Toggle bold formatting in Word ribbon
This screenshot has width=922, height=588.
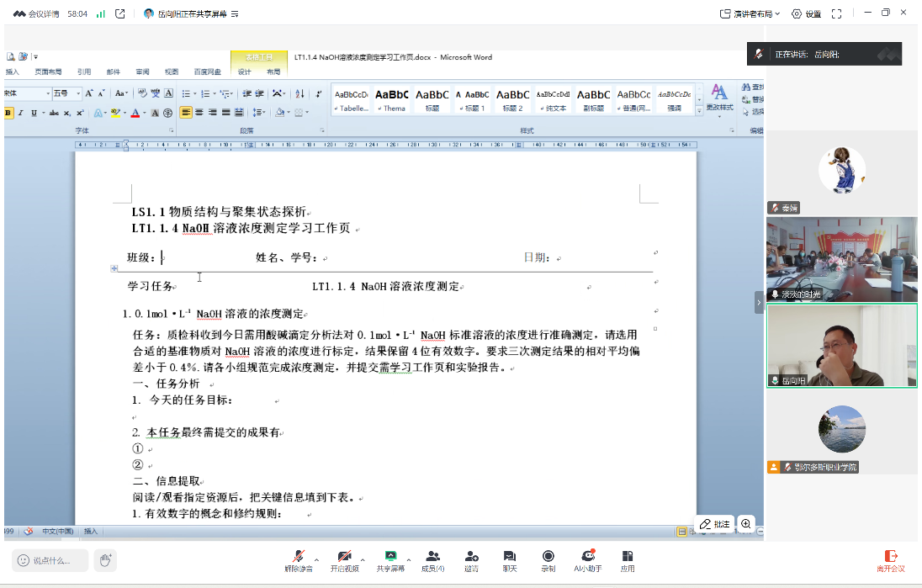pyautogui.click(x=8, y=113)
